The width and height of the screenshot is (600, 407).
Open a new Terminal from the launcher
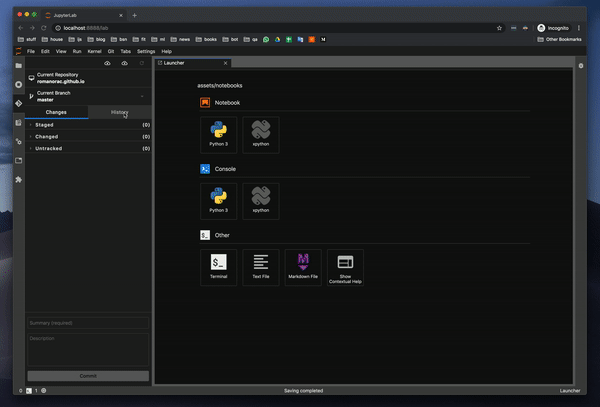(x=218, y=267)
